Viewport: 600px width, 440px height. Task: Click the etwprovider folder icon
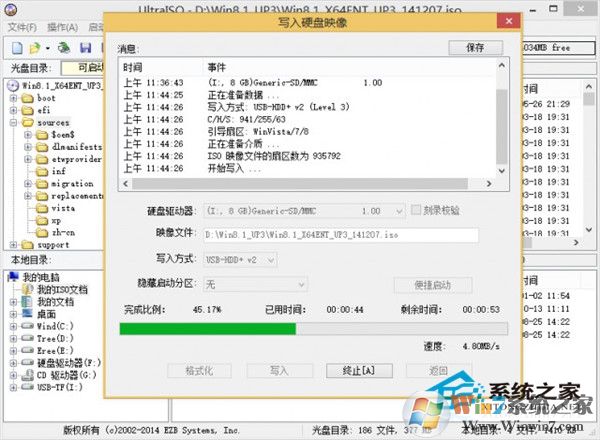coord(42,160)
